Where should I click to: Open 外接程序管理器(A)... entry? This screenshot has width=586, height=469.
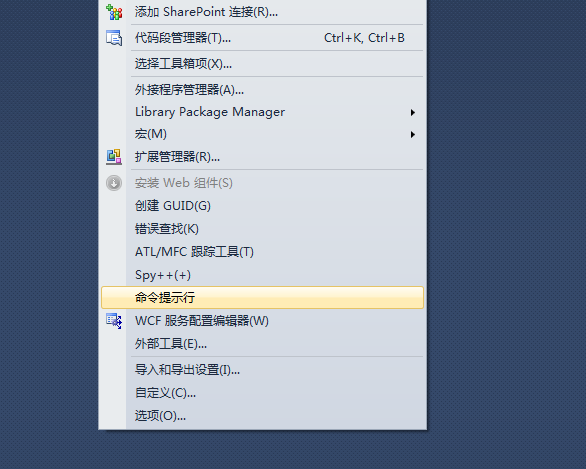click(262, 90)
